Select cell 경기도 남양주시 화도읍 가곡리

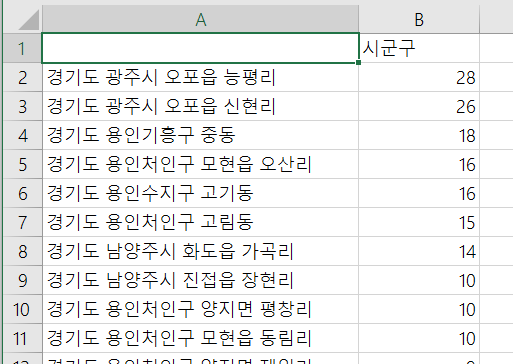200,251
